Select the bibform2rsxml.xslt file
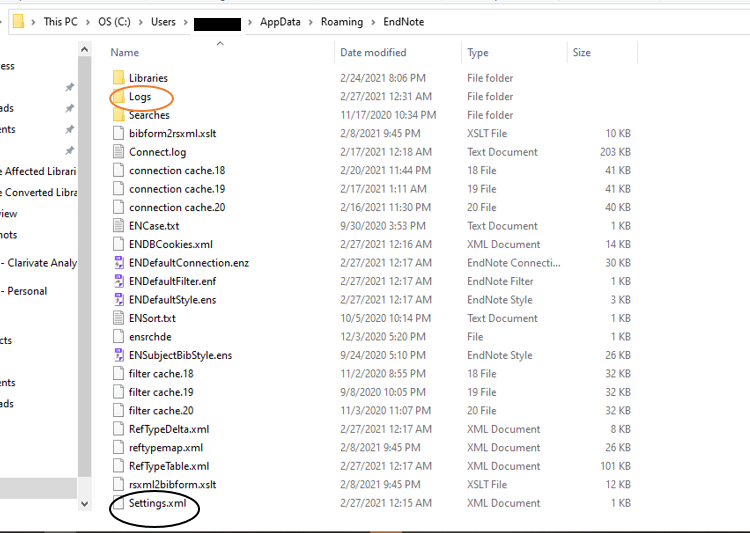Viewport: 750px width, 533px height. tap(172, 134)
